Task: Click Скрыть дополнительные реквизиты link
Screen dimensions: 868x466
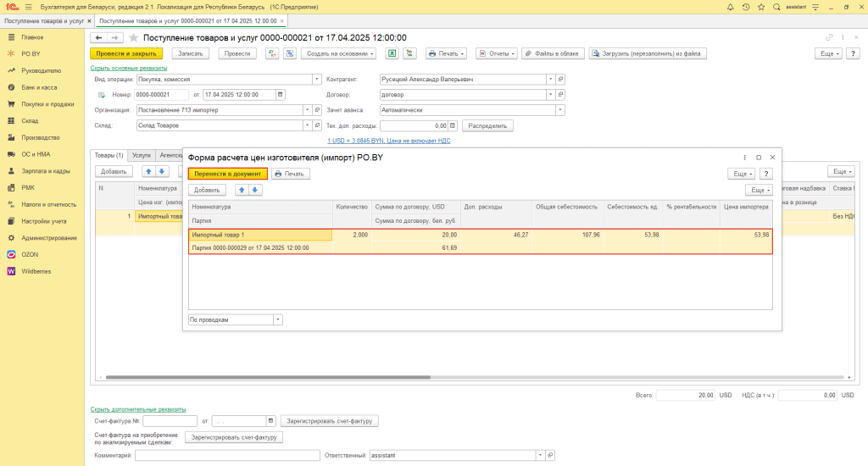Action: click(138, 409)
